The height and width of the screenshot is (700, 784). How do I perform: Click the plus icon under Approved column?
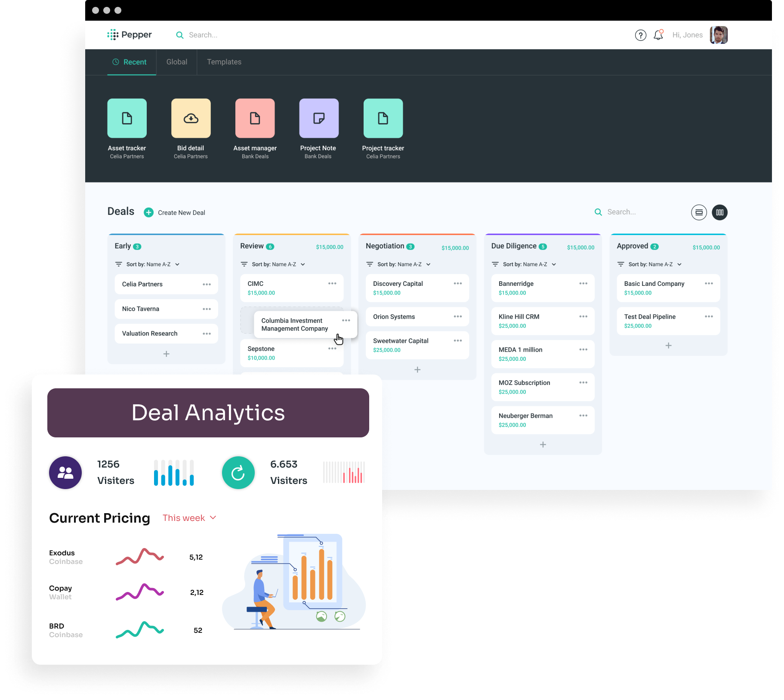tap(668, 346)
